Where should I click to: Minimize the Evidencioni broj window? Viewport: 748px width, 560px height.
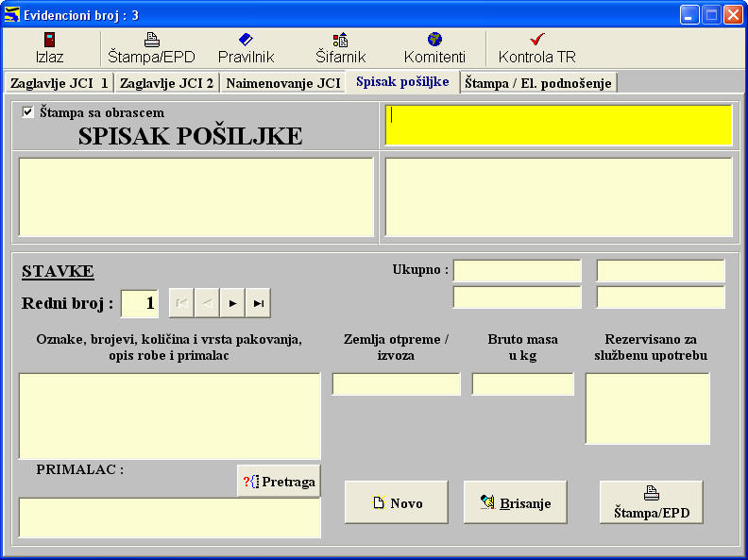pos(688,15)
